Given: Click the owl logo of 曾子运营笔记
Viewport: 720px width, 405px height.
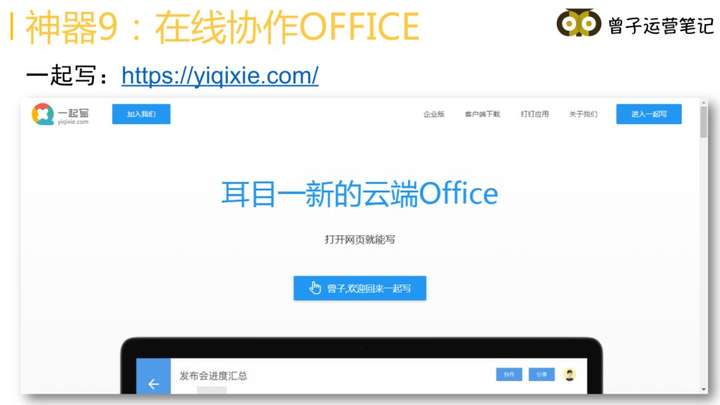Looking at the screenshot, I should [x=579, y=22].
